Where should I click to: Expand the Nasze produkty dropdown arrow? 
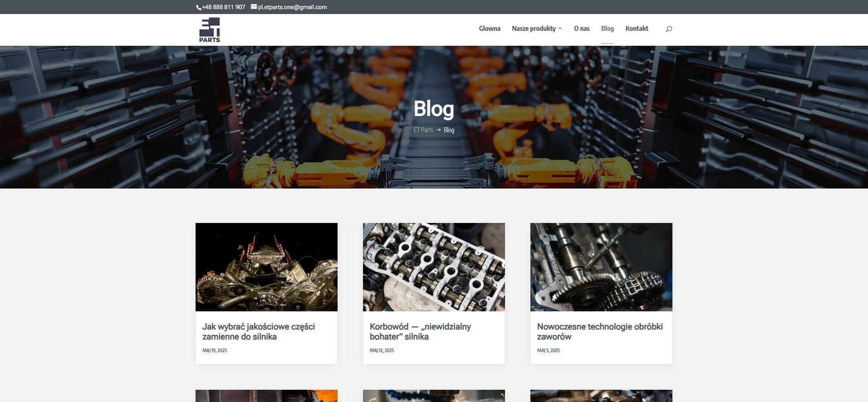(x=560, y=29)
